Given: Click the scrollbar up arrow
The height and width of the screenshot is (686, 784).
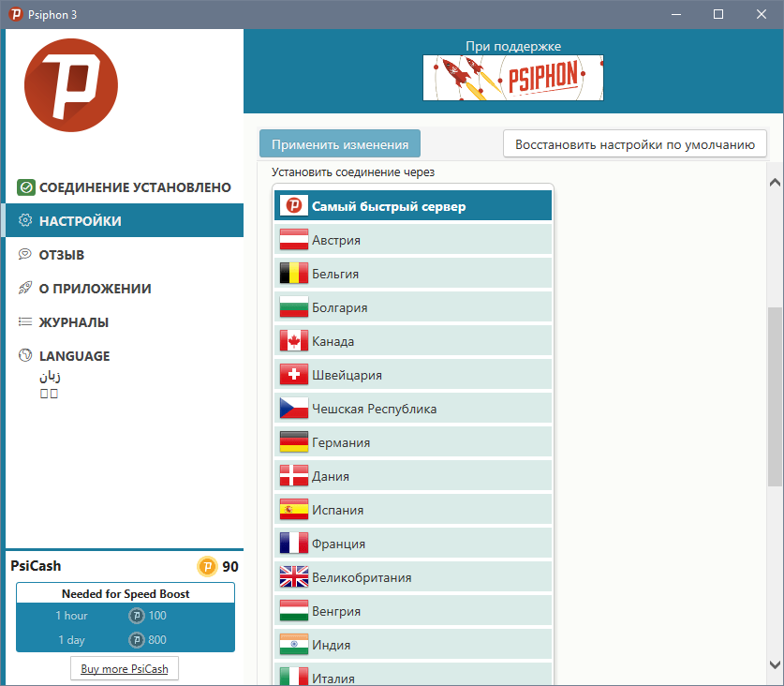Looking at the screenshot, I should pyautogui.click(x=775, y=183).
